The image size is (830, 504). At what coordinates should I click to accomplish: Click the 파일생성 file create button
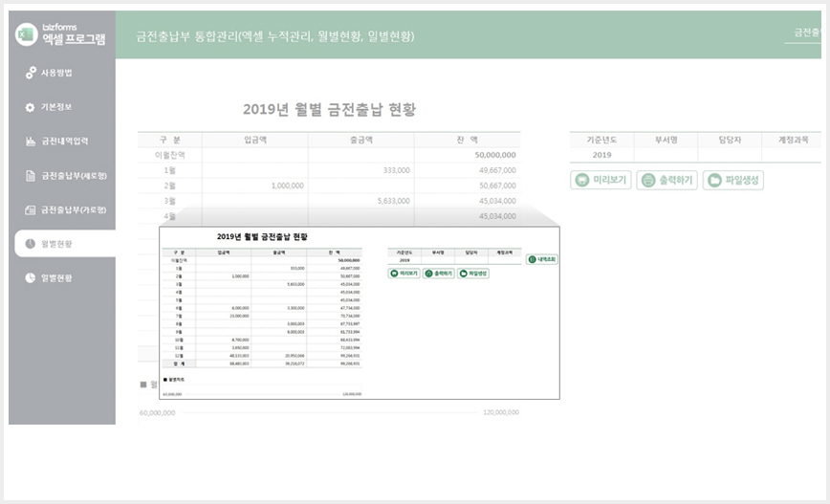coord(733,180)
